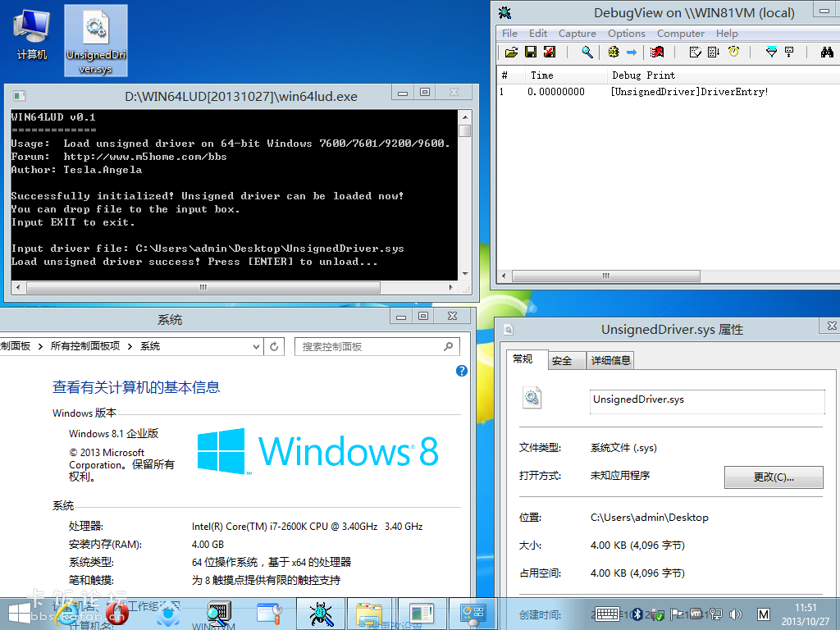Toggle auto scroll icon in DebugView
This screenshot has width=840, height=630.
[714, 52]
